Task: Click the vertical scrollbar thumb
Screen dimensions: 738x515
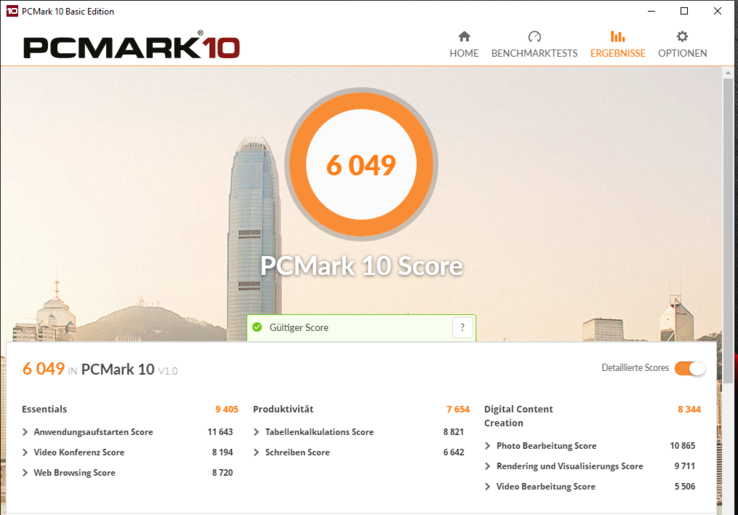Action: point(728,231)
